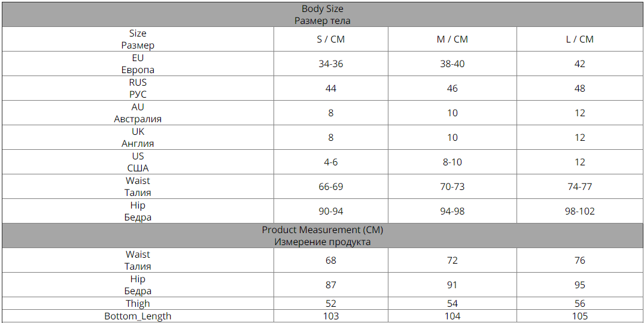Select the body waist 66-69 cell
The height and width of the screenshot is (323, 644).
coord(330,187)
